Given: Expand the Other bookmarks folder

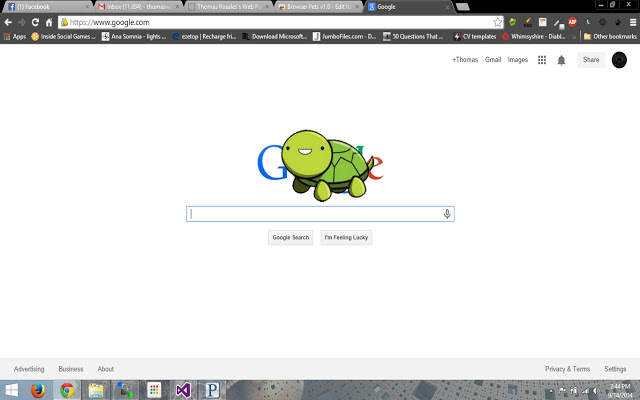Looking at the screenshot, I should pos(610,36).
